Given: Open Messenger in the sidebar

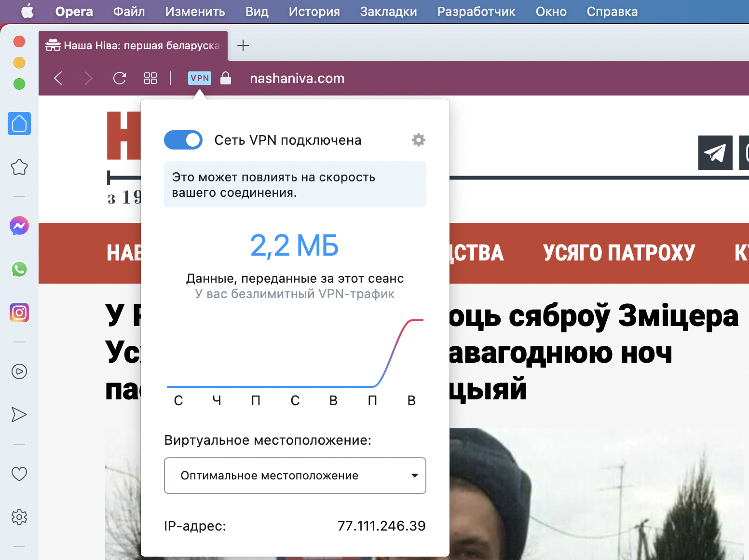Looking at the screenshot, I should (x=19, y=226).
